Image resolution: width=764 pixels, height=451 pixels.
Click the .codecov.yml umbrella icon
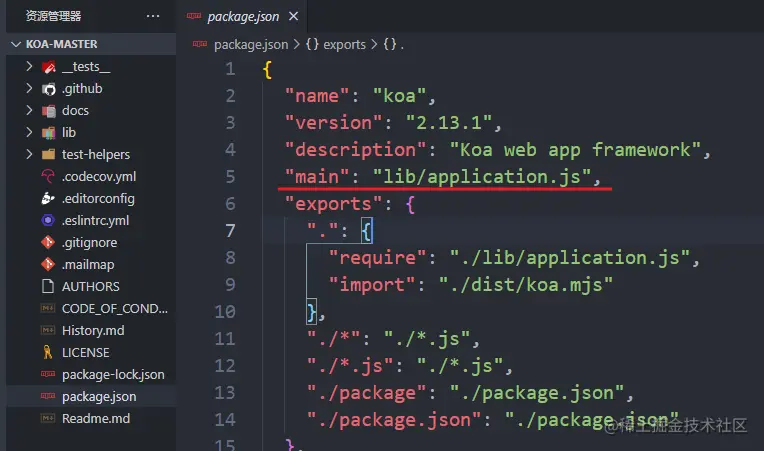coord(48,176)
